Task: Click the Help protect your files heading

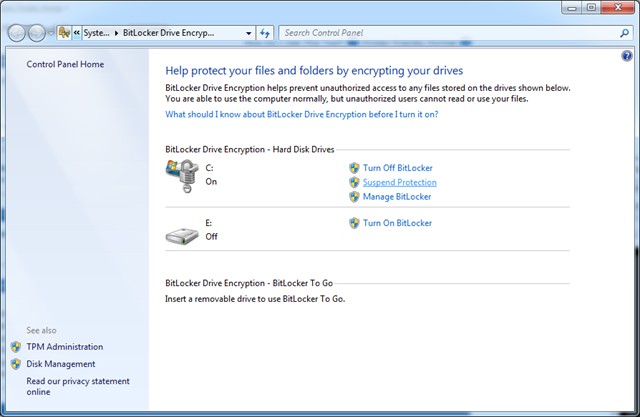Action: 314,71
